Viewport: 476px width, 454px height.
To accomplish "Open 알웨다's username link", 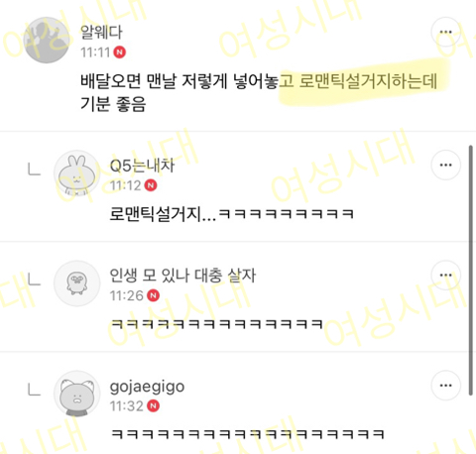I will pyautogui.click(x=101, y=32).
